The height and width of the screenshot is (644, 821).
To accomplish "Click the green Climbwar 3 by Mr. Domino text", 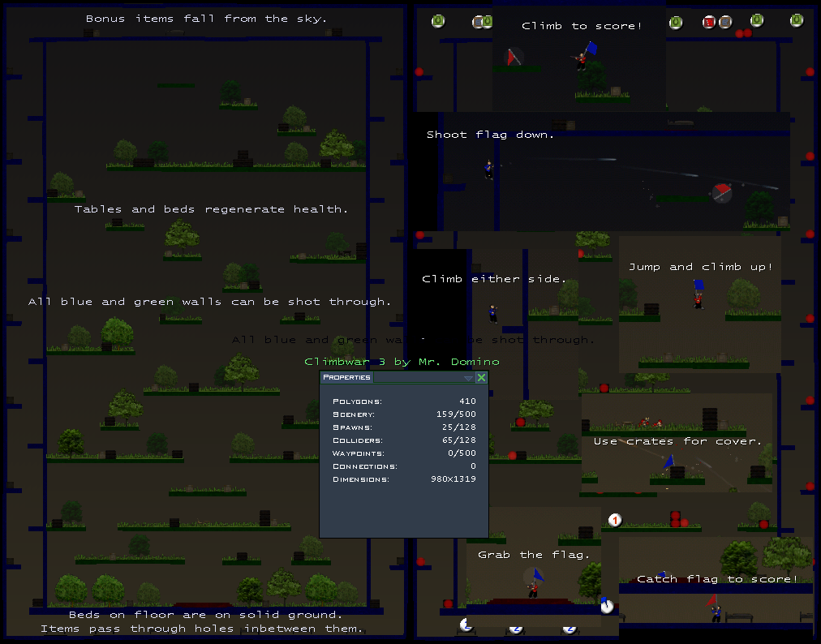I will [x=402, y=362].
